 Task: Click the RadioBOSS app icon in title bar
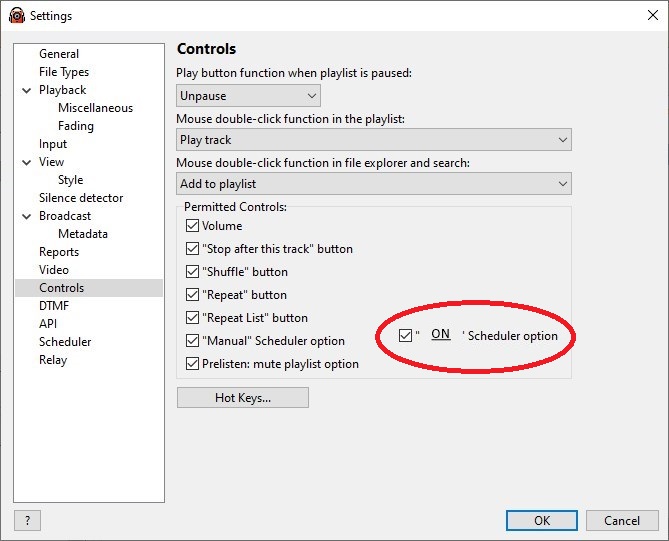[17, 15]
